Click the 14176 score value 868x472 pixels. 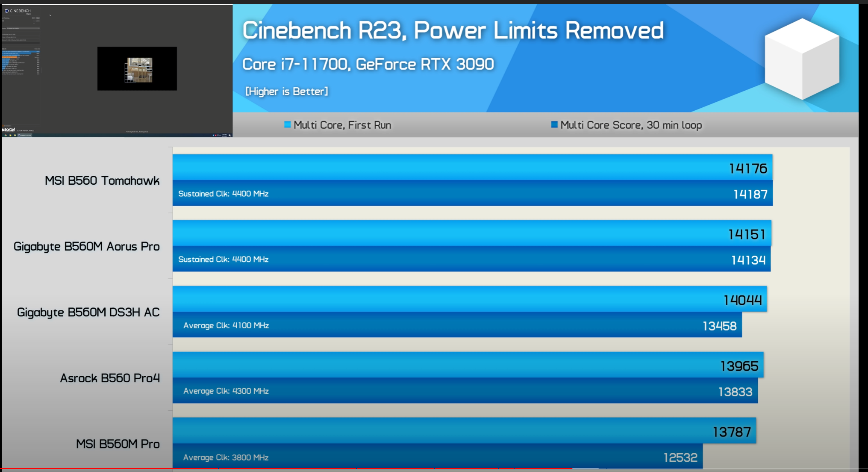click(x=748, y=169)
